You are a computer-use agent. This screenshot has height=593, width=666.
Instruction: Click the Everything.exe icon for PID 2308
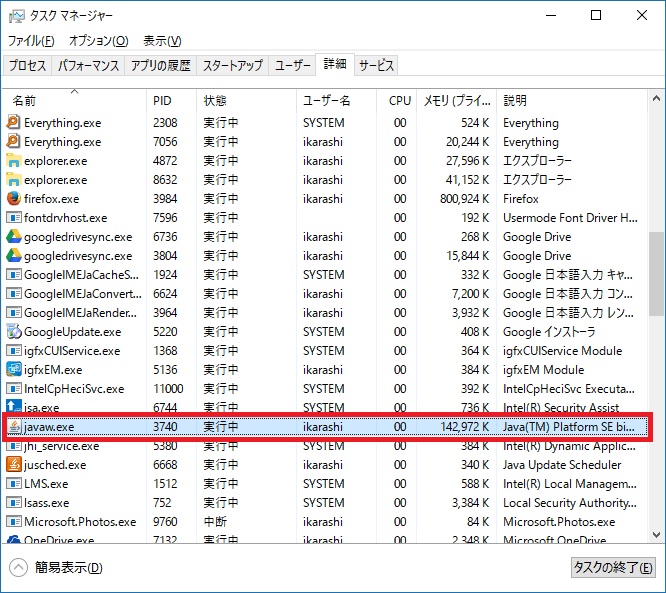[x=14, y=122]
